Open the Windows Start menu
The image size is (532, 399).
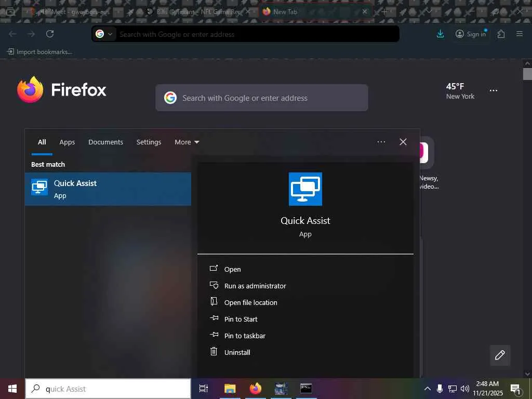[12, 389]
